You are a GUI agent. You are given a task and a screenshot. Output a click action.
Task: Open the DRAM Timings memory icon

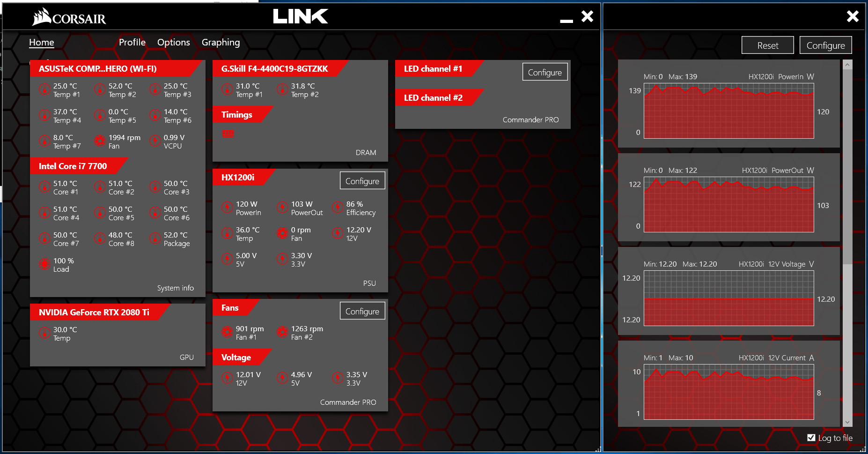228,134
